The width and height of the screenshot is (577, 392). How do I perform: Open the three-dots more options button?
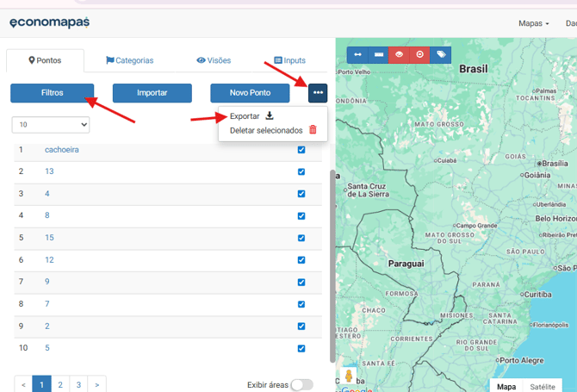[318, 93]
